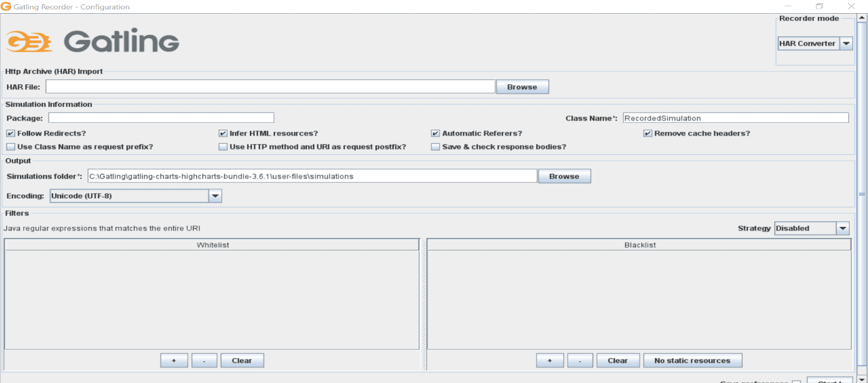The width and height of the screenshot is (868, 383).
Task: Open the filter Strategy dropdown
Action: tap(842, 228)
